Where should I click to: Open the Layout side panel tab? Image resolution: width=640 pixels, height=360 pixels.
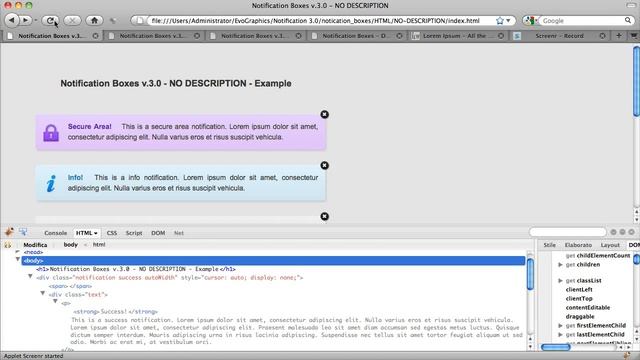[610, 245]
